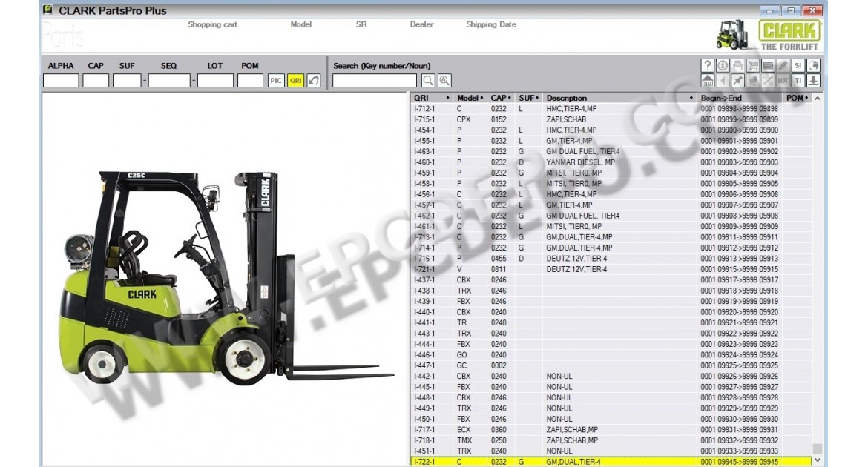The height and width of the screenshot is (467, 868).
Task: Click the SR label in top bar
Action: pyautogui.click(x=361, y=24)
